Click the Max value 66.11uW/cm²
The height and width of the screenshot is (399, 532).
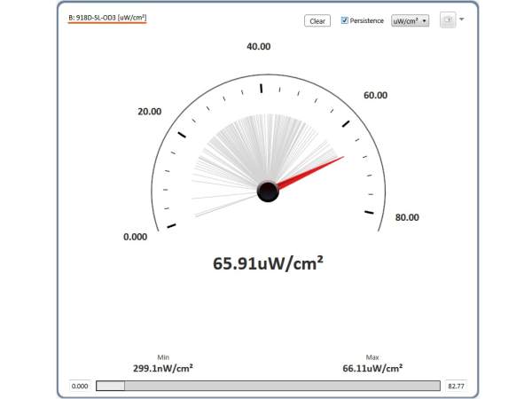[372, 367]
